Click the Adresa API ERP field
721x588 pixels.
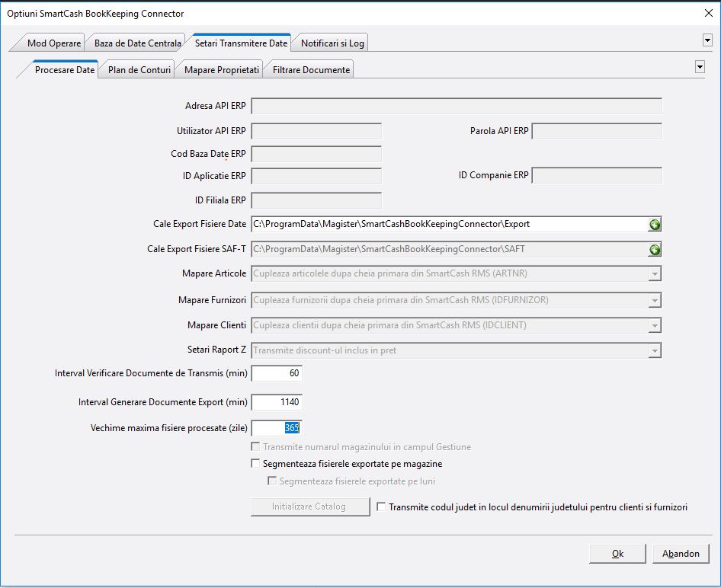(457, 106)
